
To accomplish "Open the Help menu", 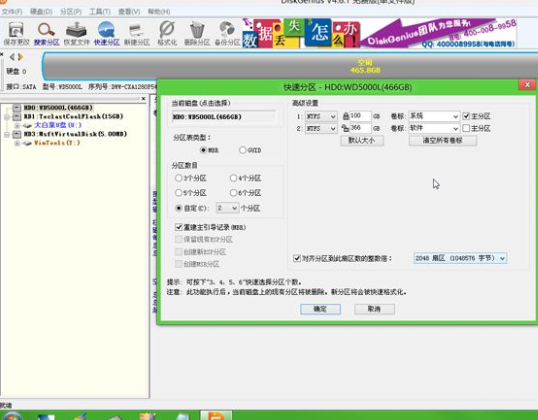I will 159,12.
